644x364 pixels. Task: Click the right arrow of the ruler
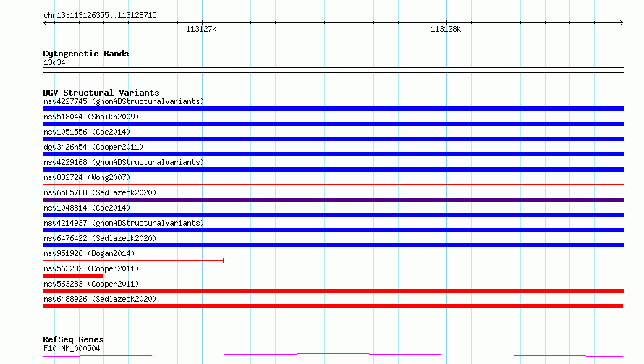pos(621,23)
